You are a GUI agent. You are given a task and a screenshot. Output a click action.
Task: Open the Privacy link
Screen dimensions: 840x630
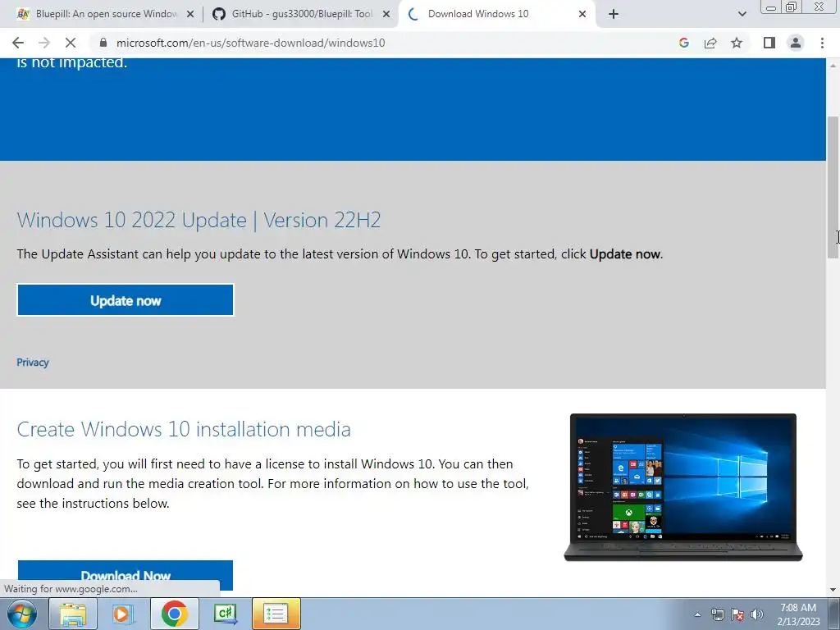[33, 363]
